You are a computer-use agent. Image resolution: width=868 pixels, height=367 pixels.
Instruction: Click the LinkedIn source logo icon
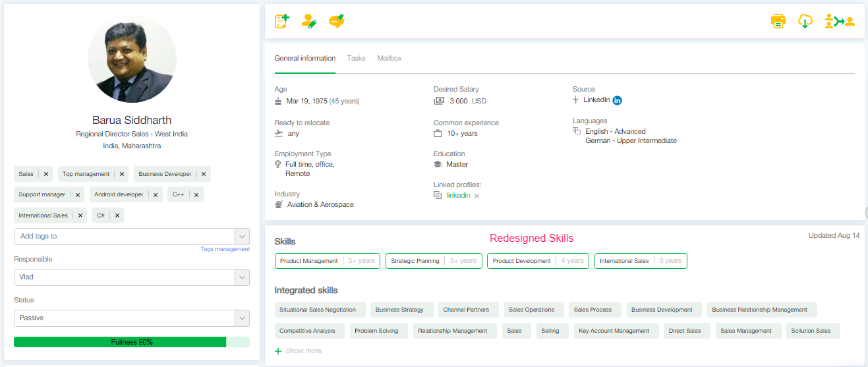[617, 100]
